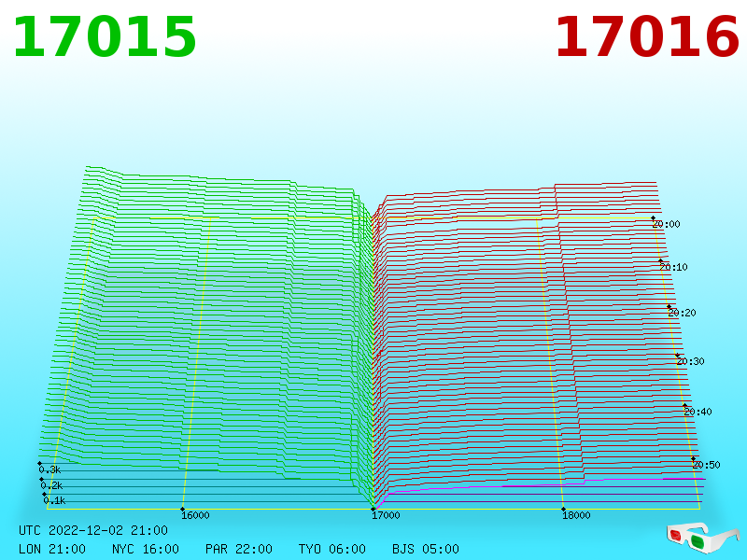
Task: Click the PAR 22:00 clock text
Action: click(239, 549)
